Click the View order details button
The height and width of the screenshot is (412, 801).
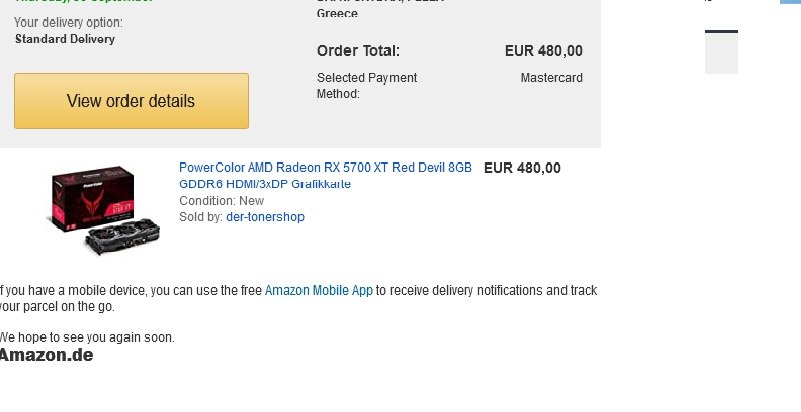[x=131, y=101]
